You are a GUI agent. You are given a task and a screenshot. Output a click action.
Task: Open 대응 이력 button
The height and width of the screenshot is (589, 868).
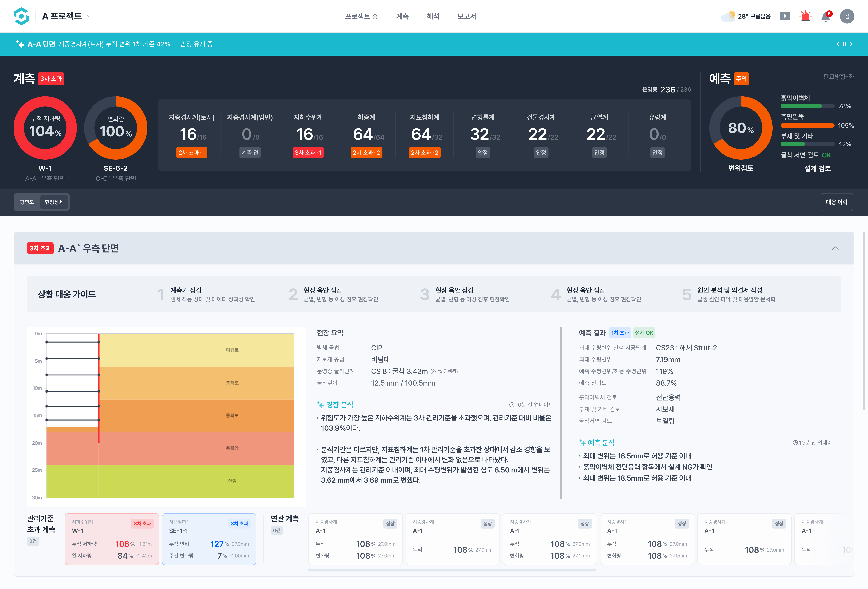(x=837, y=202)
